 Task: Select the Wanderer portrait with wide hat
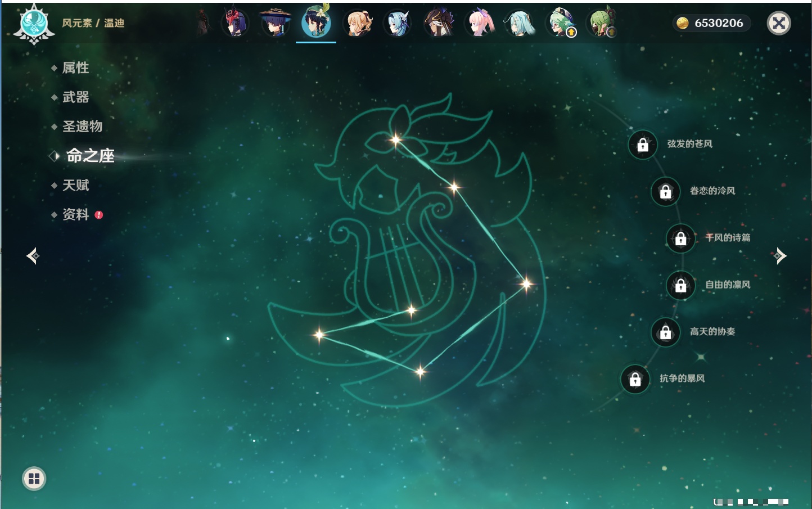coord(276,23)
